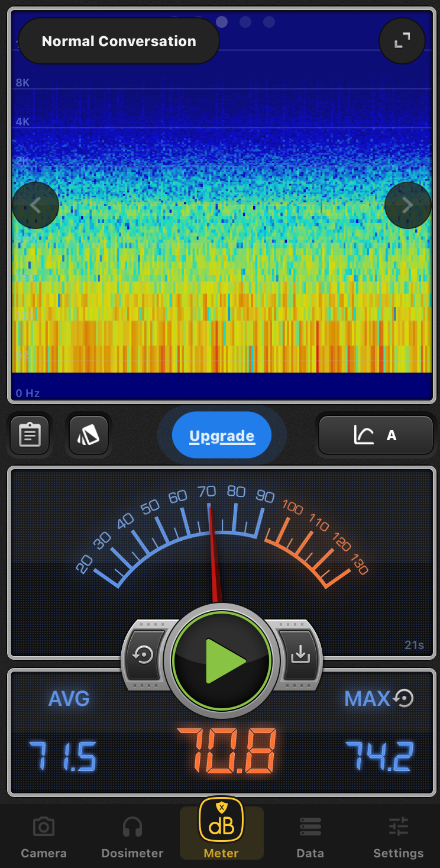Open the Data tab

coord(310,838)
